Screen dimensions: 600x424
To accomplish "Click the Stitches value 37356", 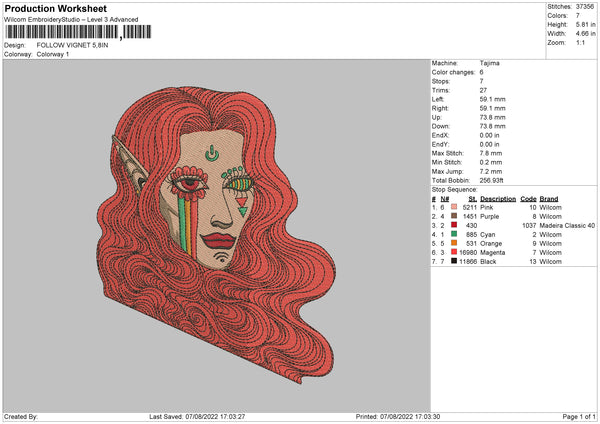I will point(585,7).
